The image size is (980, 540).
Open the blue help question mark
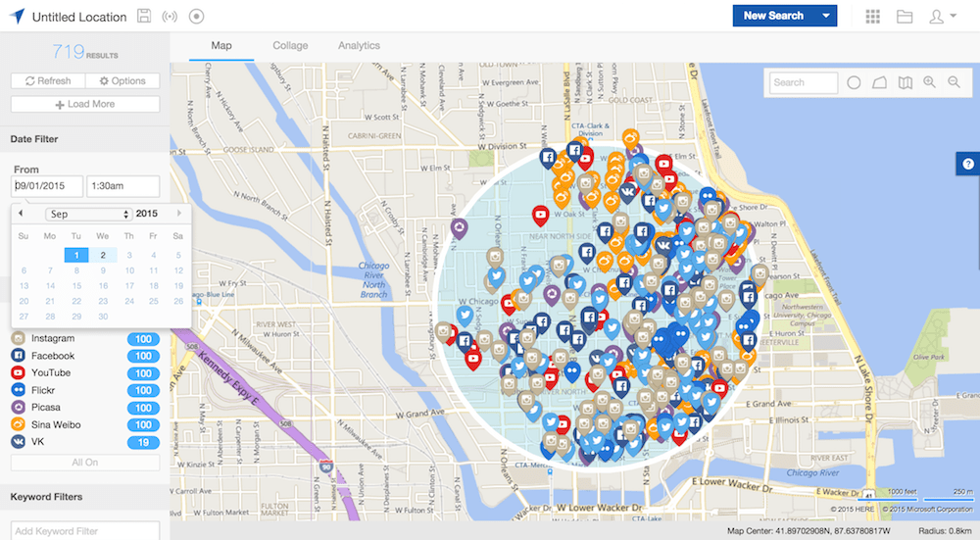point(968,164)
